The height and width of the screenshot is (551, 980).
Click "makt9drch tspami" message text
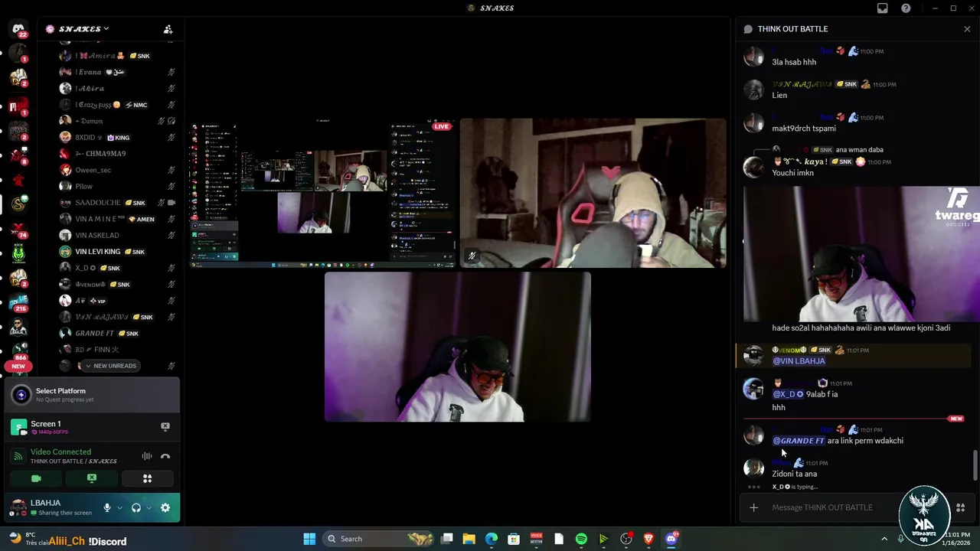(804, 129)
